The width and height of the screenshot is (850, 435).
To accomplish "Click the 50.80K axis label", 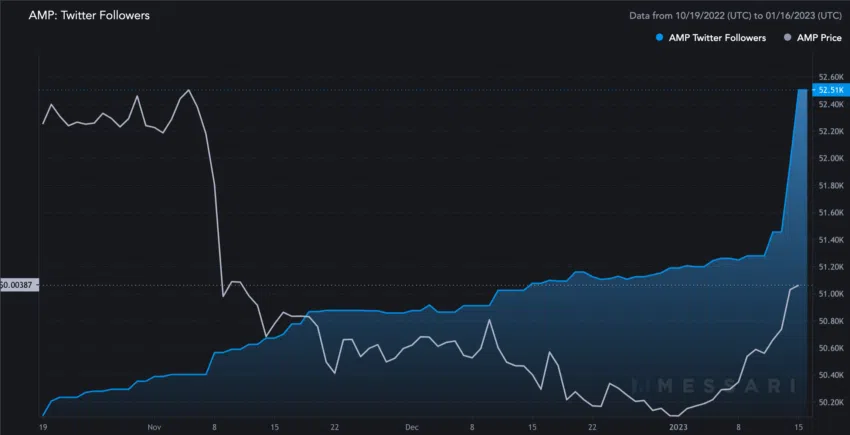I will [x=831, y=321].
